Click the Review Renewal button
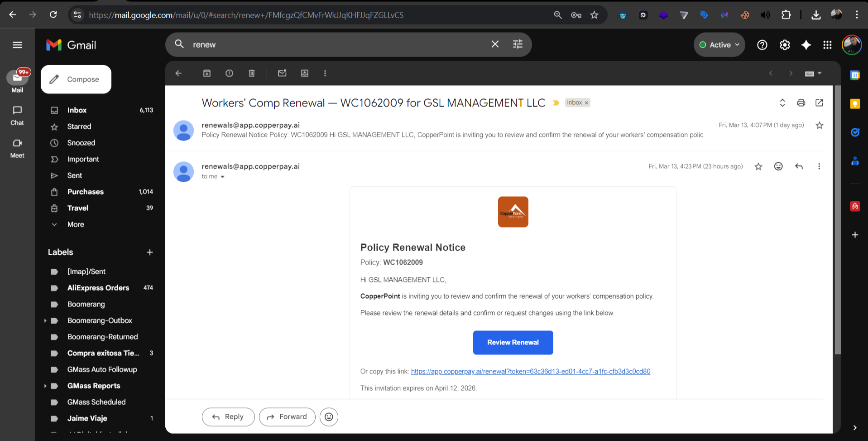 click(x=513, y=343)
